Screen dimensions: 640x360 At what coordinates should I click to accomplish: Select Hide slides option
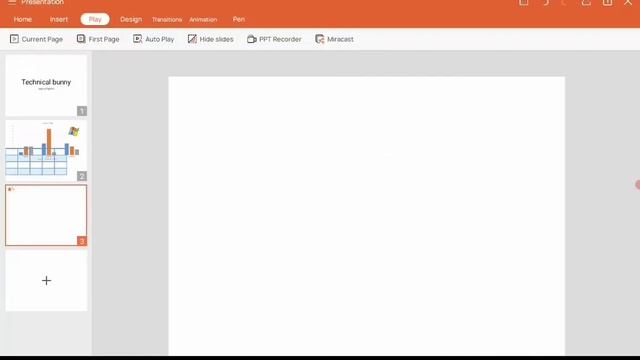coord(210,39)
